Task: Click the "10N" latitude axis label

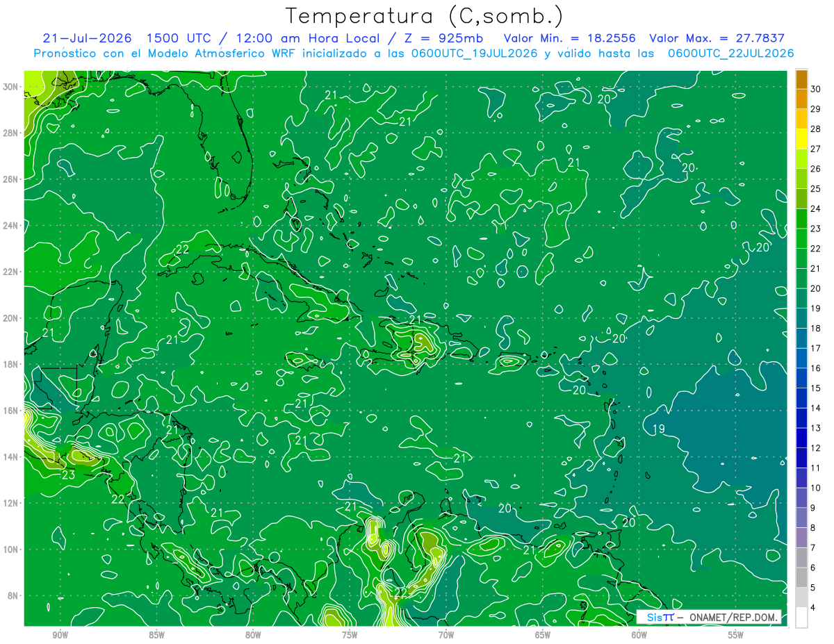Action: click(12, 550)
